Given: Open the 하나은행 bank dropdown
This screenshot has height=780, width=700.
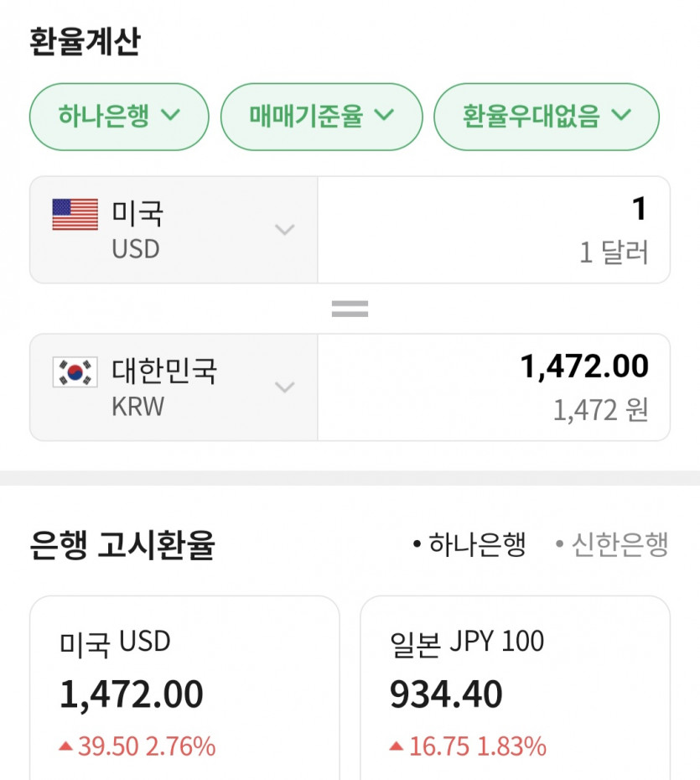Looking at the screenshot, I should pos(118,116).
